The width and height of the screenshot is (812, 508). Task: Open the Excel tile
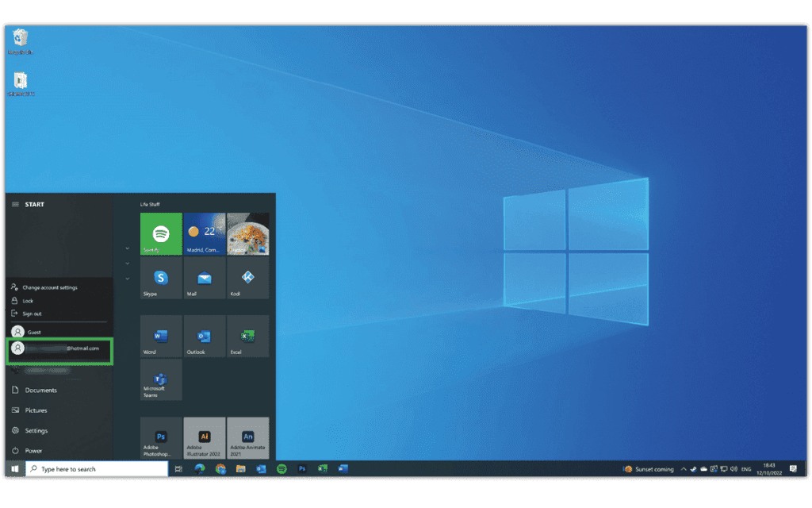(x=247, y=335)
